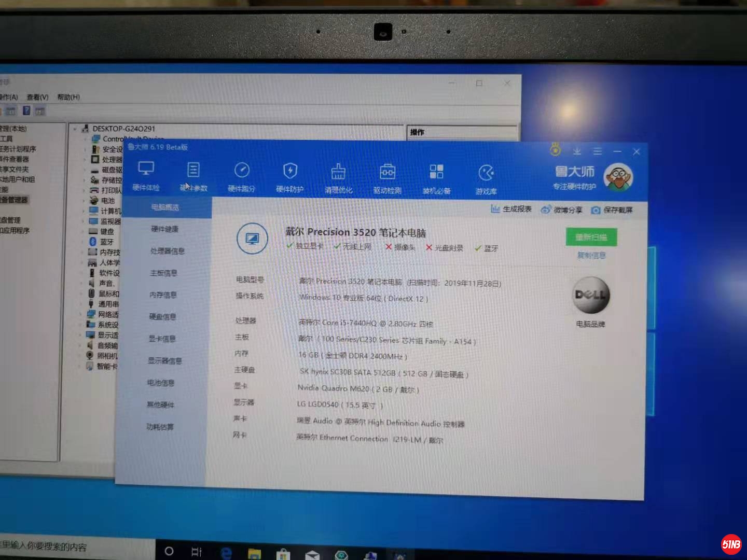Open the 硬件跑分 benchmark icon
This screenshot has height=560, width=747.
[242, 171]
